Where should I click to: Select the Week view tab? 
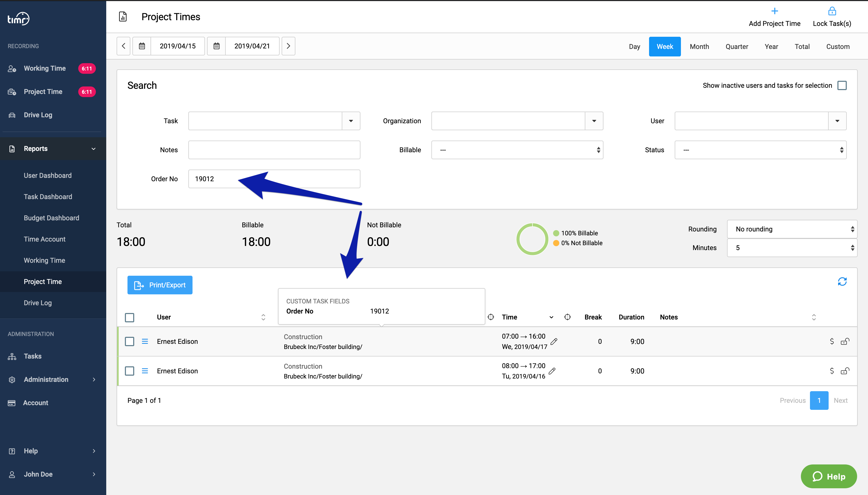click(665, 47)
